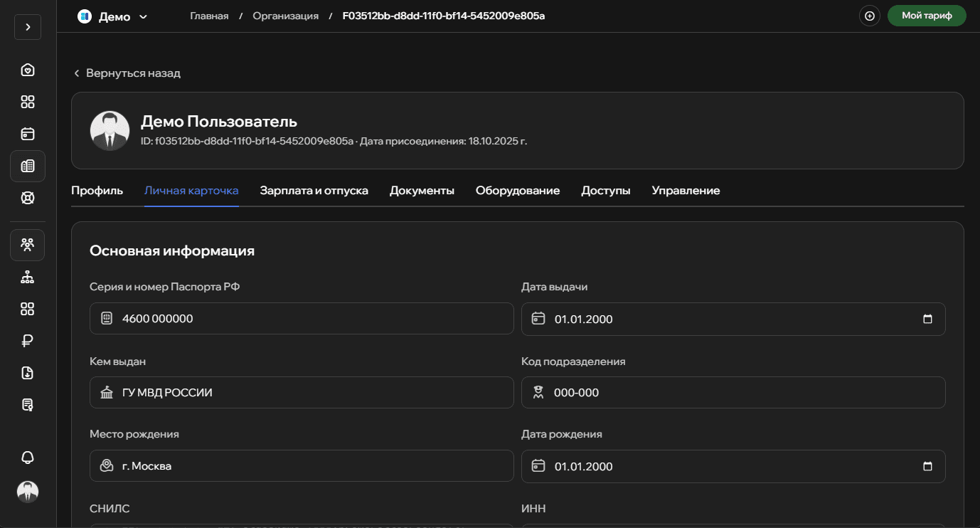Click the Демо workspace logo icon
The width and height of the screenshot is (980, 528).
85,16
